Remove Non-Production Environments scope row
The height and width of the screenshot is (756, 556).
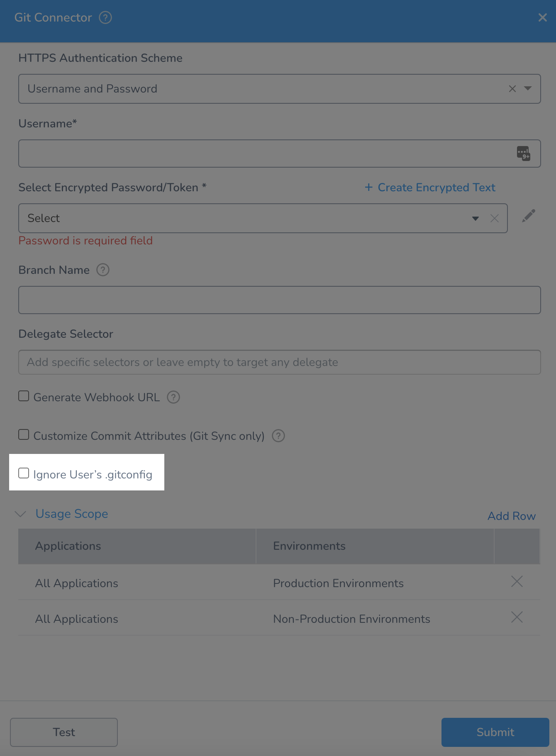point(517,617)
